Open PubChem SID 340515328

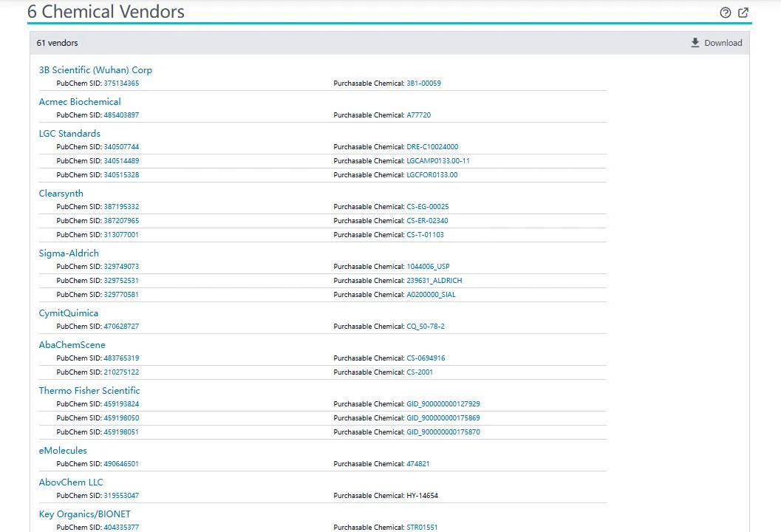click(121, 175)
